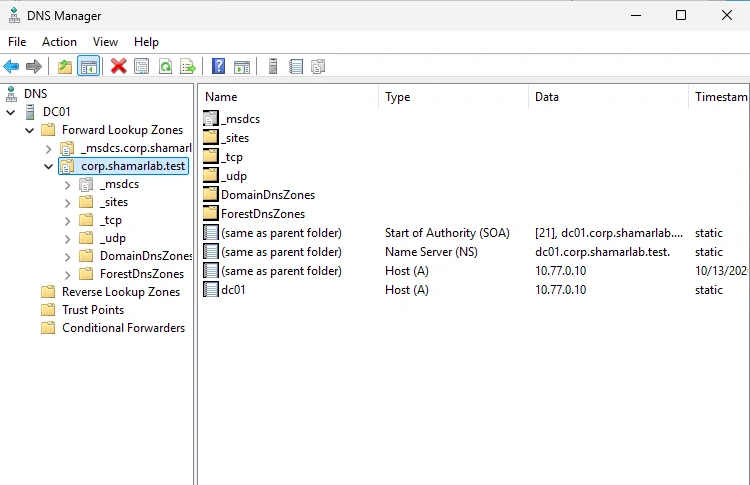Click the last toolbar icon with stacked documents
The image size is (750, 485).
pyautogui.click(x=318, y=66)
